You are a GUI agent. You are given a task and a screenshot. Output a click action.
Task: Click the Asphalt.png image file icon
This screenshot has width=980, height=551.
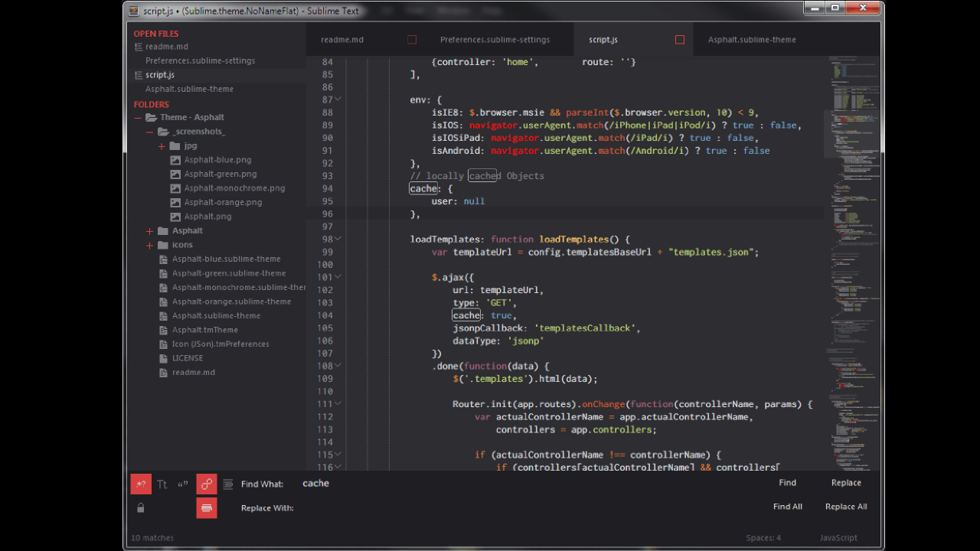click(175, 217)
